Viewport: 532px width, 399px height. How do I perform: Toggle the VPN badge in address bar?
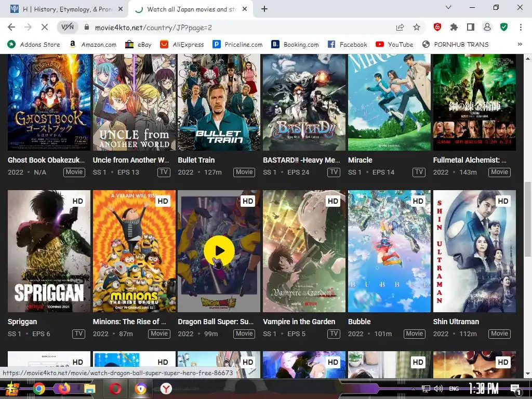pos(67,27)
